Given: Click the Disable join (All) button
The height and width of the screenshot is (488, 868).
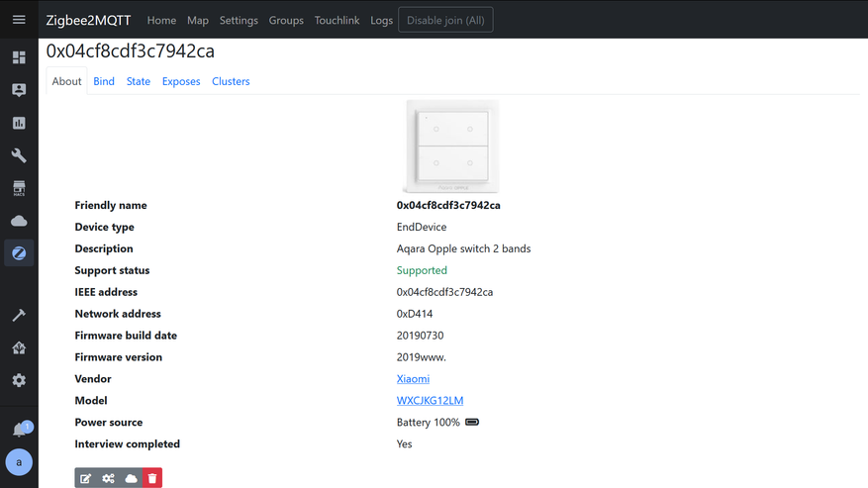Looking at the screenshot, I should coord(445,20).
